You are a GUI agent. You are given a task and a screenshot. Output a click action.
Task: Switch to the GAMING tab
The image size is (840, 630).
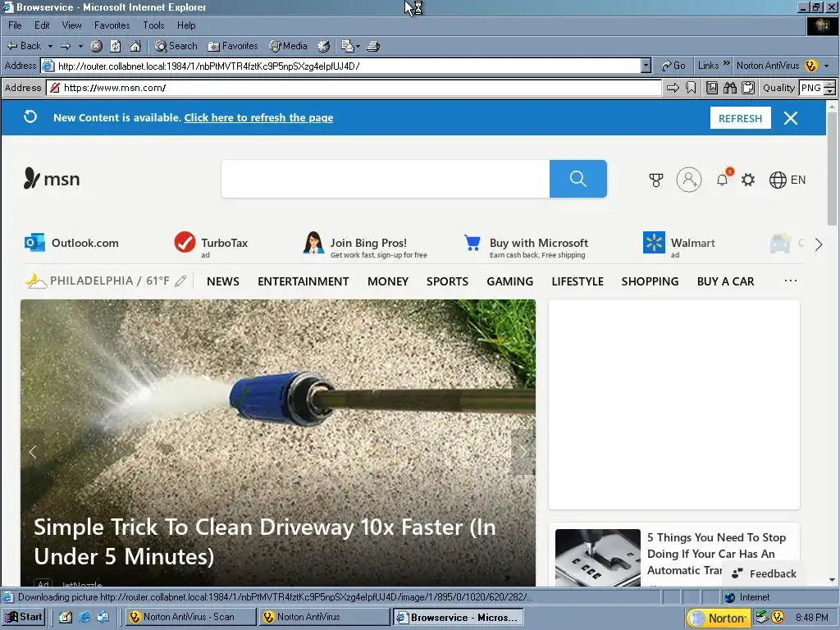tap(510, 281)
